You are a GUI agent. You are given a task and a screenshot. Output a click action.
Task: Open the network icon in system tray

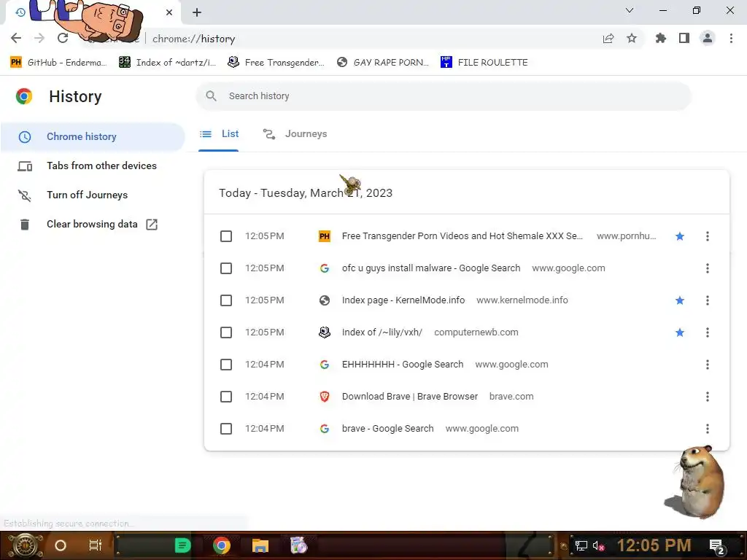tap(581, 545)
